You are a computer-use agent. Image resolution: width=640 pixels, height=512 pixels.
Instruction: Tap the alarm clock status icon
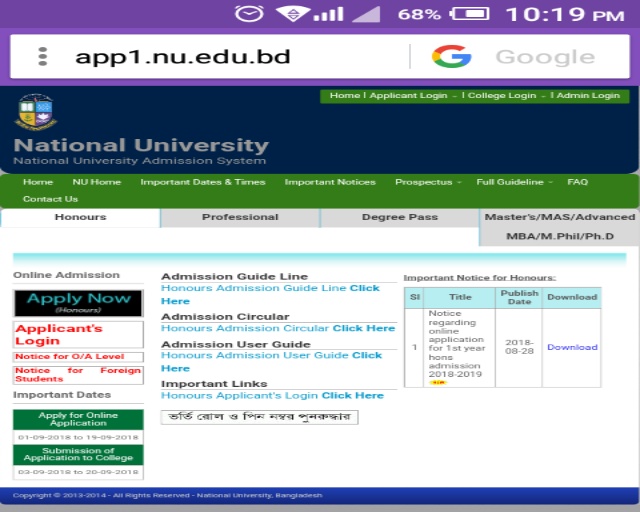[249, 14]
